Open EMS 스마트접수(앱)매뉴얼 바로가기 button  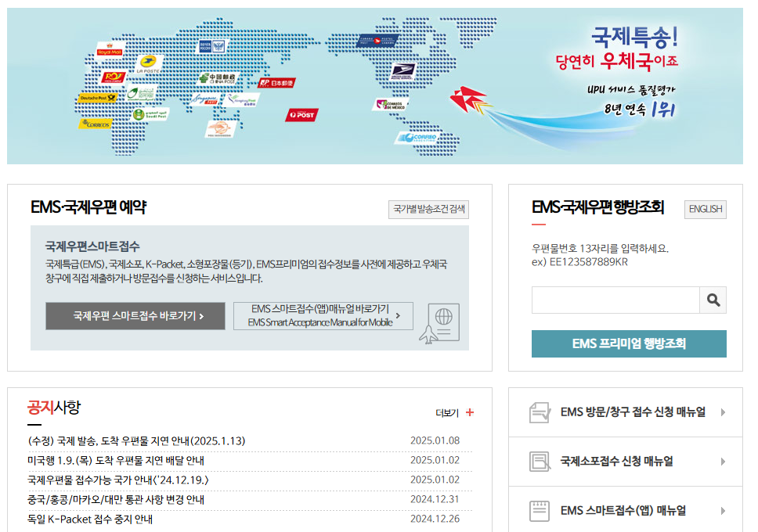(323, 316)
